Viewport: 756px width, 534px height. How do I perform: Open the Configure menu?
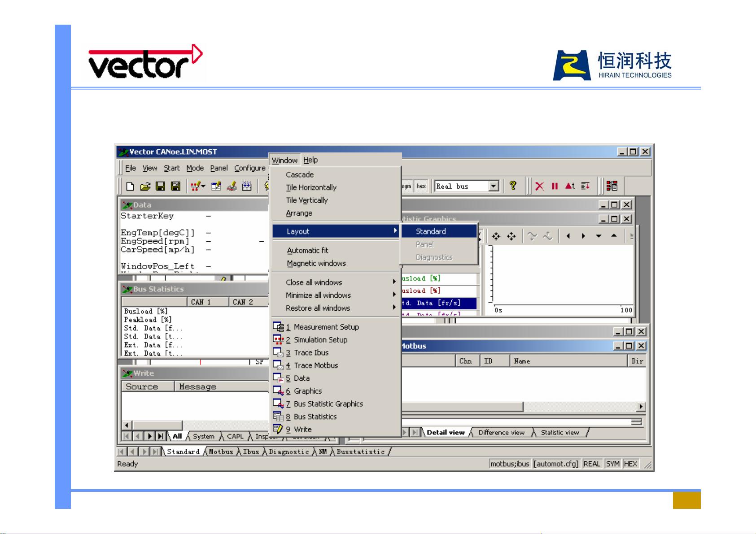250,168
